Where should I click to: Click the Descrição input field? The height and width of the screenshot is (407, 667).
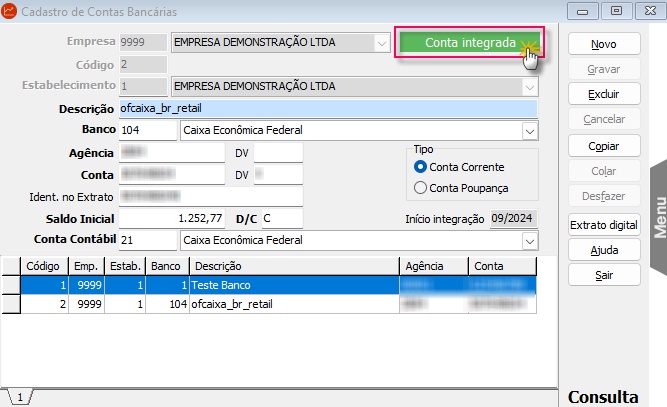coord(327,109)
